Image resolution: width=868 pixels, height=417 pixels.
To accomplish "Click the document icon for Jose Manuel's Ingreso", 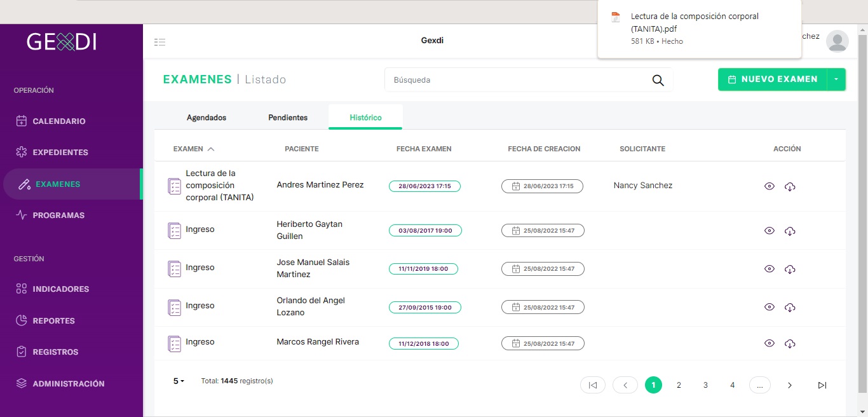I will pos(174,268).
